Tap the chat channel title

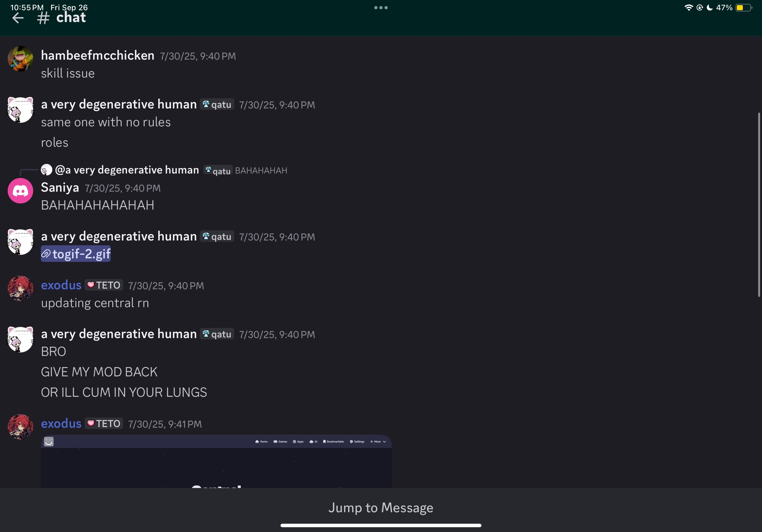pyautogui.click(x=71, y=18)
